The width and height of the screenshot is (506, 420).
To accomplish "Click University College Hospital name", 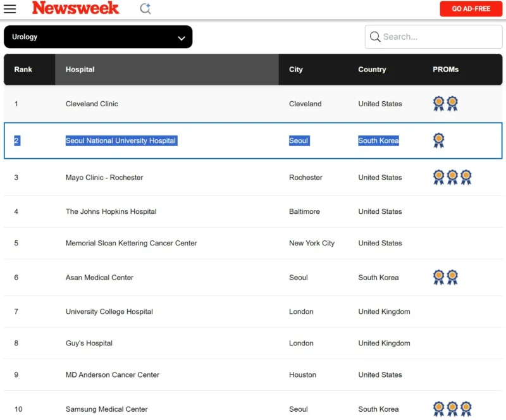I will (x=109, y=312).
